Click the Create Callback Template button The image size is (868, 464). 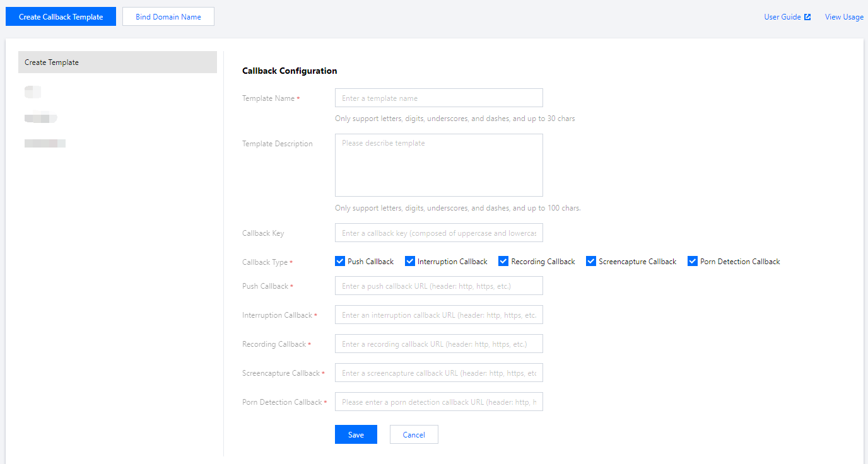pyautogui.click(x=61, y=17)
